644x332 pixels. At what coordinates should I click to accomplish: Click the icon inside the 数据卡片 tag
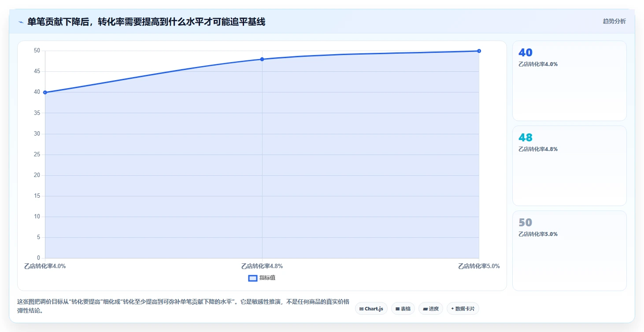pyautogui.click(x=452, y=309)
